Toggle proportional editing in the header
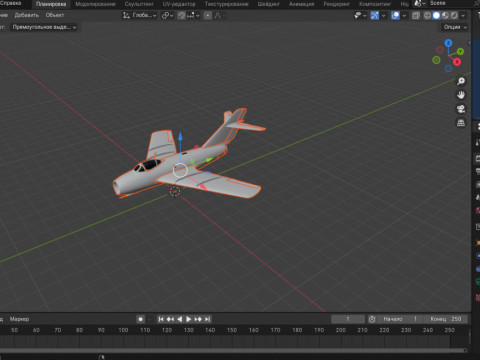 208,16
